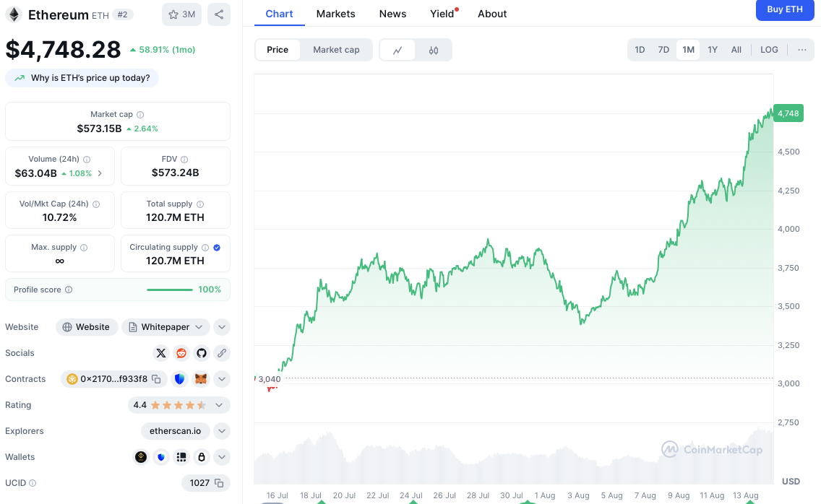Switch to the About tab
Viewport: 821px width, 504px height.
(492, 14)
